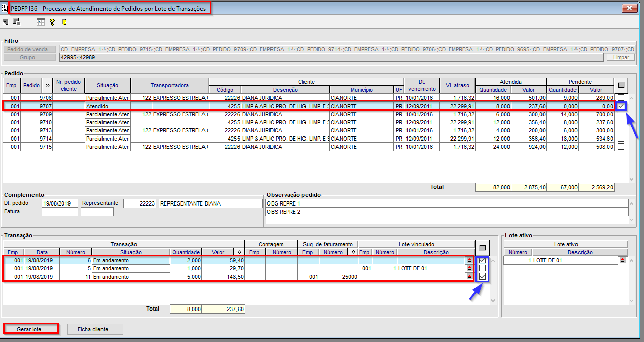Click the REPRESENTANTE DIANA name field
The height and width of the screenshot is (342, 644).
(211, 203)
